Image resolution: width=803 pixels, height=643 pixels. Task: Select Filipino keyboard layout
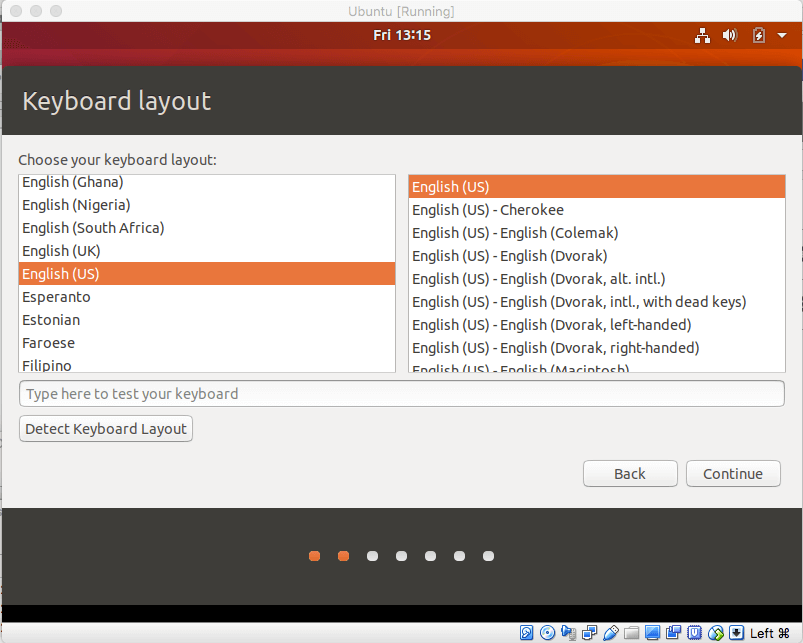coord(207,364)
